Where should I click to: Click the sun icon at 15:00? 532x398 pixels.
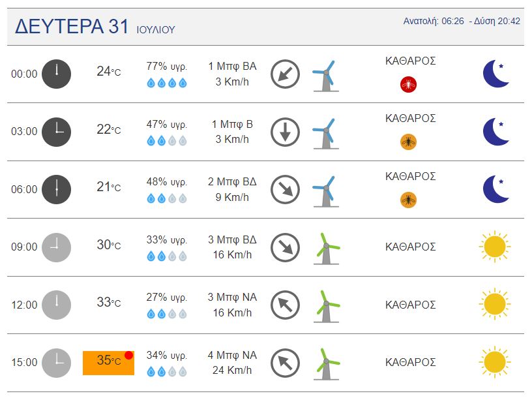click(x=494, y=362)
